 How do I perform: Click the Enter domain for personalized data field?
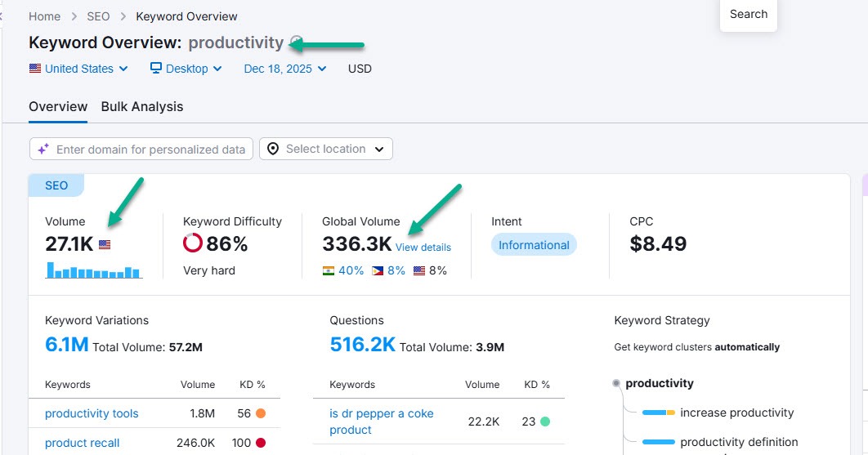(x=141, y=149)
